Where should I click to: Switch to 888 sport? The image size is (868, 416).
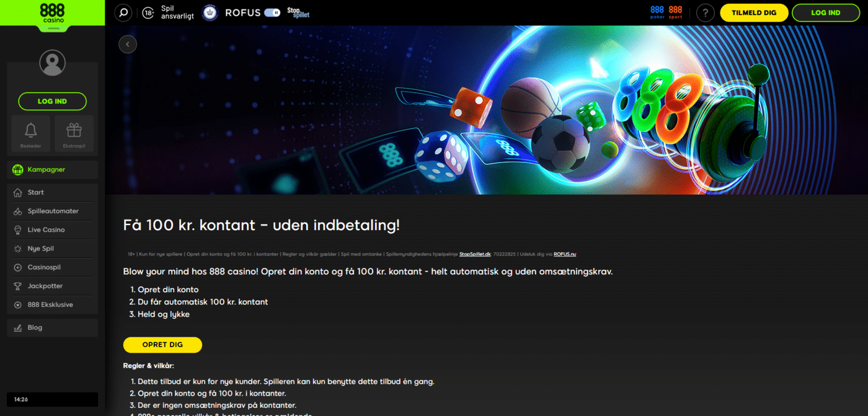click(x=675, y=12)
